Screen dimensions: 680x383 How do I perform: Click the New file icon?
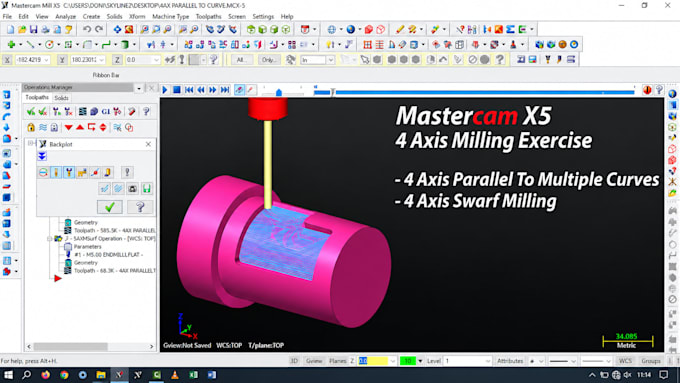coord(10,29)
